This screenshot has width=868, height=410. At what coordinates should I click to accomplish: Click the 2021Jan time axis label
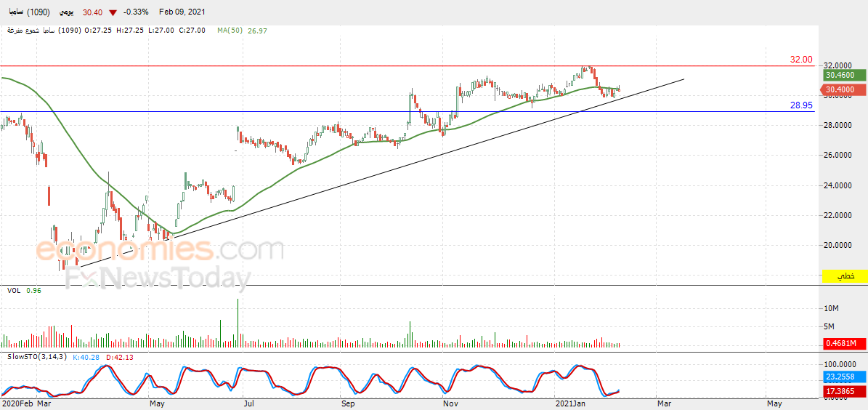click(x=572, y=404)
